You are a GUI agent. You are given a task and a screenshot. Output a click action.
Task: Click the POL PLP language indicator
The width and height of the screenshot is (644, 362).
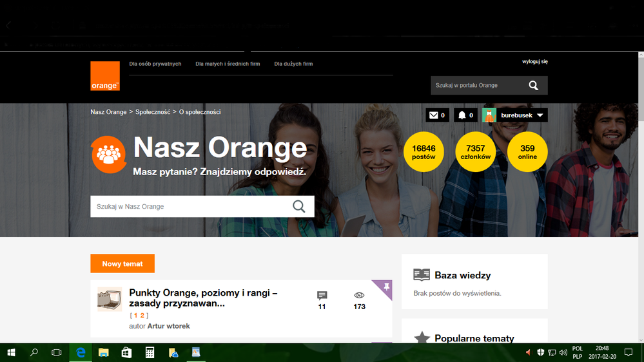point(578,352)
